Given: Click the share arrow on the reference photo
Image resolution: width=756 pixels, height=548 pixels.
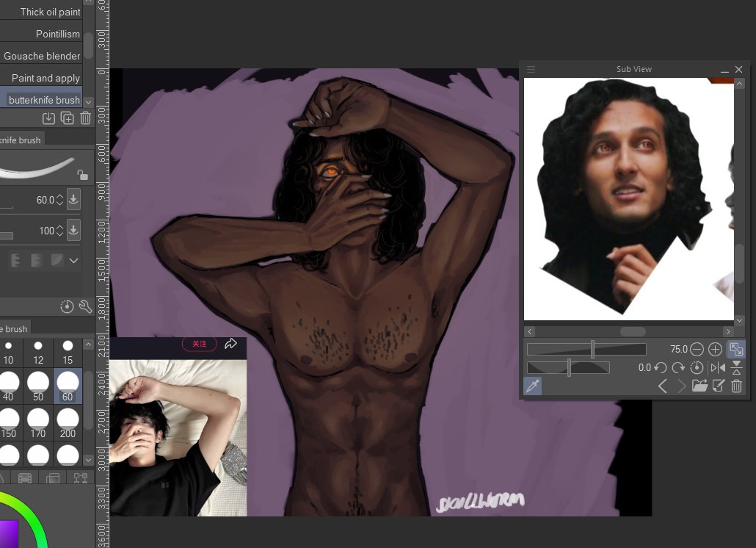Looking at the screenshot, I should tap(231, 344).
